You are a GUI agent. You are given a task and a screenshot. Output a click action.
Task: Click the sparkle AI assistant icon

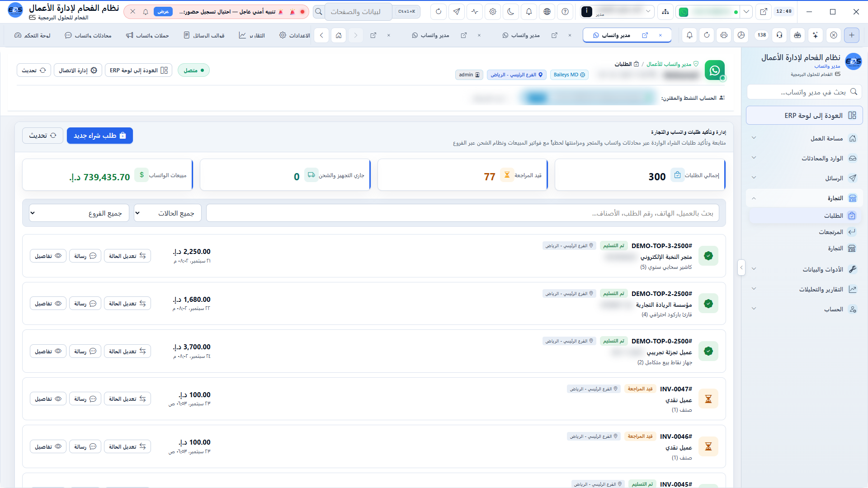coord(815,35)
